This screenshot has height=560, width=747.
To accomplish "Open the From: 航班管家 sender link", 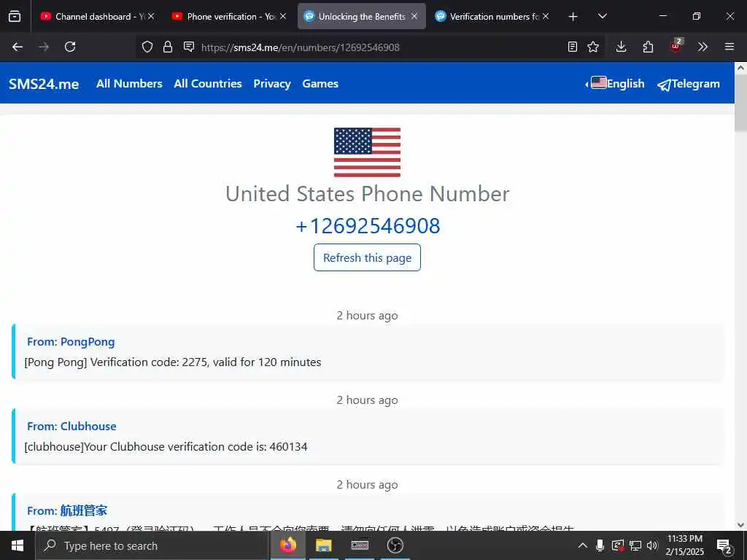I will tap(67, 511).
